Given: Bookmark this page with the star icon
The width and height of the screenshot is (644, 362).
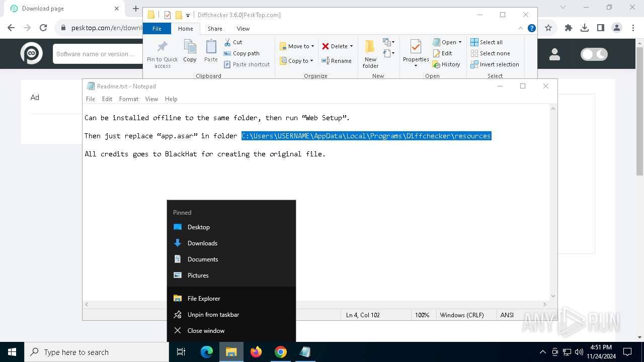Looking at the screenshot, I should pos(548,28).
